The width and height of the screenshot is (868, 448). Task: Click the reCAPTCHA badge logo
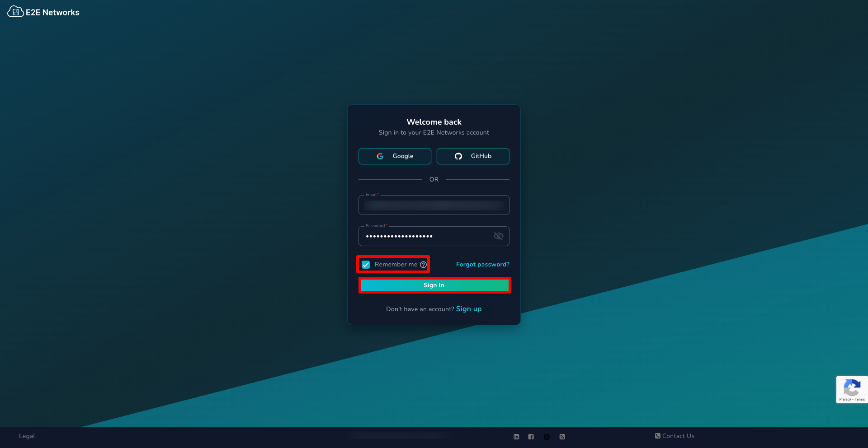point(852,387)
